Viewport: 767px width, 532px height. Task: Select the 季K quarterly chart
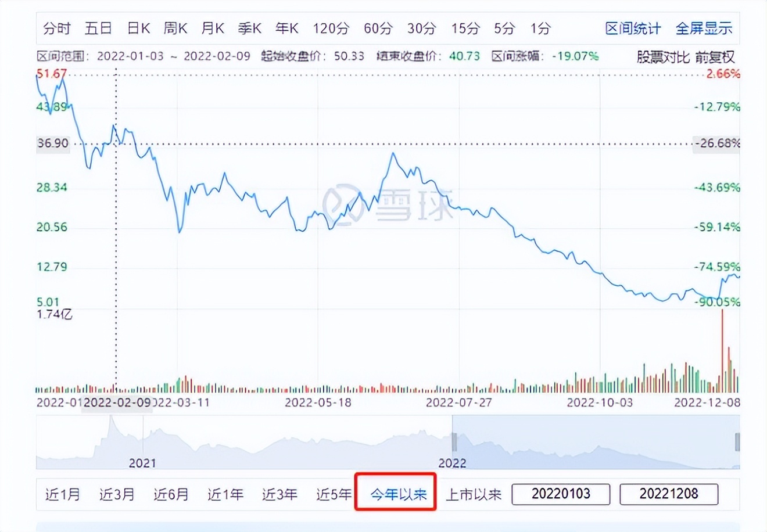point(250,28)
